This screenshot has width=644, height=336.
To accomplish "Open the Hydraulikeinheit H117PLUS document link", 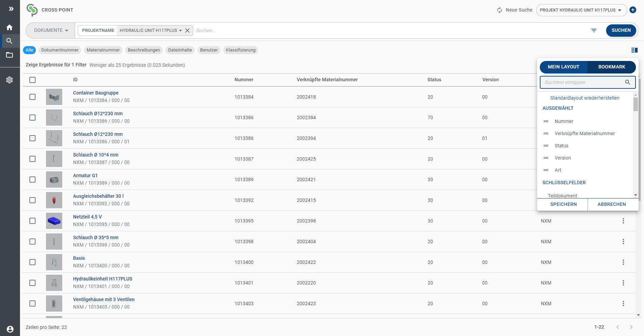I will point(102,279).
